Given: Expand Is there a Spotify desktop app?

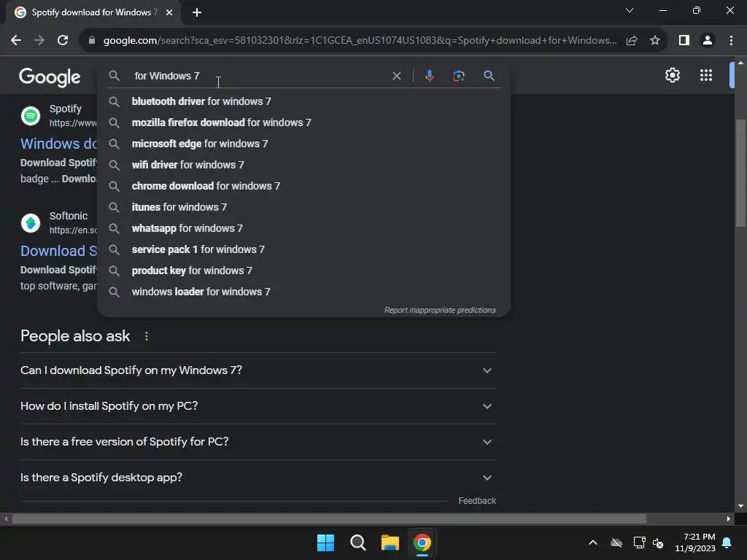Looking at the screenshot, I should tap(258, 478).
